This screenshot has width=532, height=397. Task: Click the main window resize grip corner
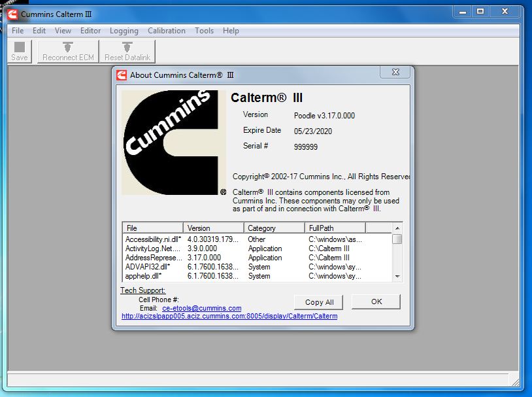click(515, 382)
